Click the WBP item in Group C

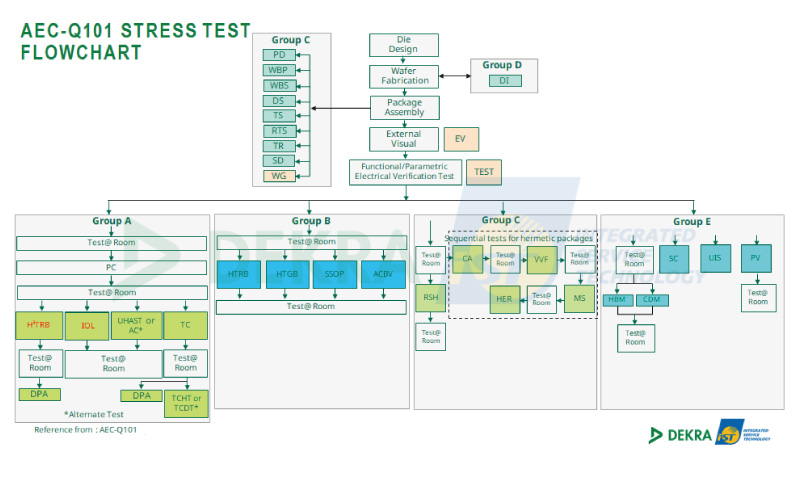278,71
